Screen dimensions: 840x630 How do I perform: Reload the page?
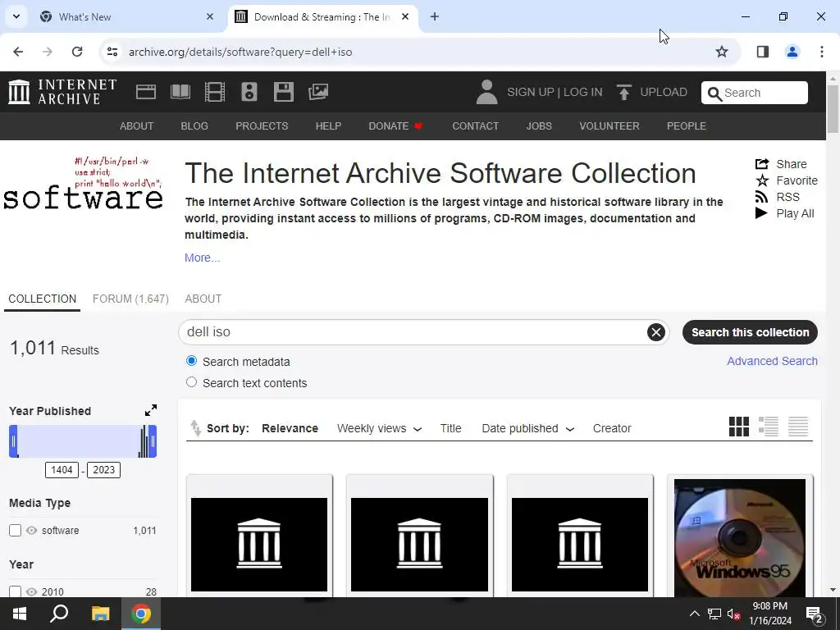click(x=77, y=52)
